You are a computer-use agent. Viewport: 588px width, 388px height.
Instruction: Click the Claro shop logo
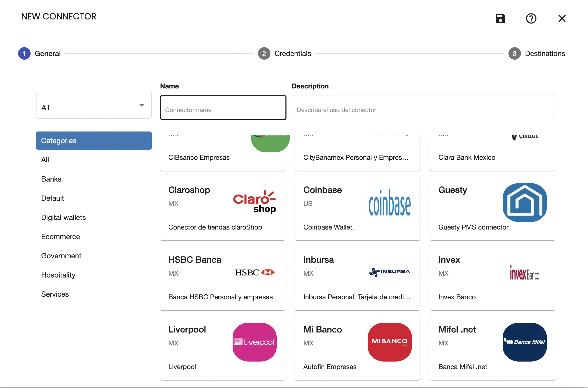254,202
